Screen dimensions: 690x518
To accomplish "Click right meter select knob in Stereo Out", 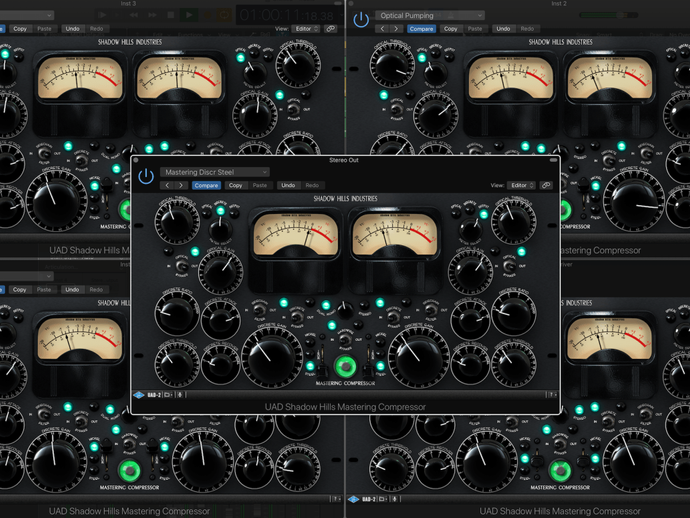I will pyautogui.click(x=470, y=229).
